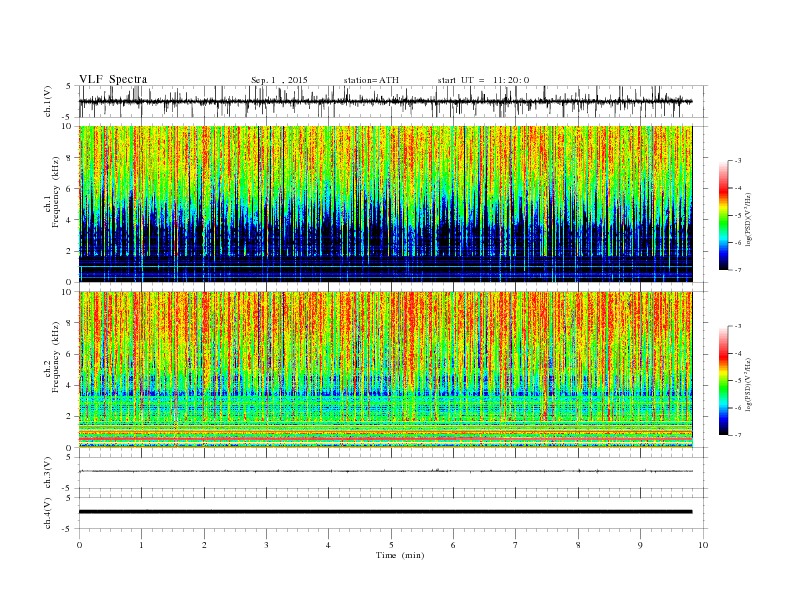Click time axis tick label "1"
The width and height of the screenshot is (792, 612).
tap(142, 545)
